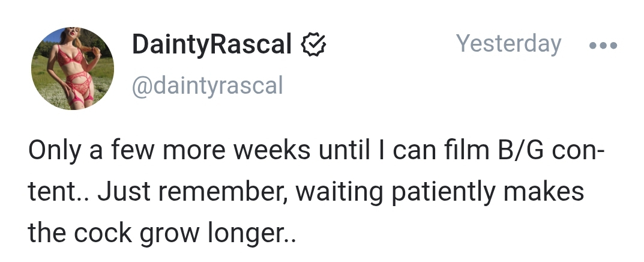This screenshot has width=644, height=262.
Task: Click the post text body
Action: click(306, 192)
